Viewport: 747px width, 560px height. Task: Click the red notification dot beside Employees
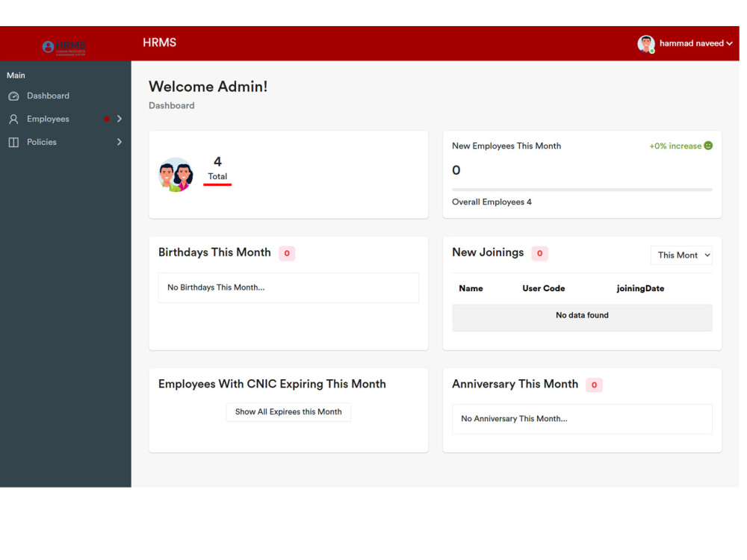107,119
